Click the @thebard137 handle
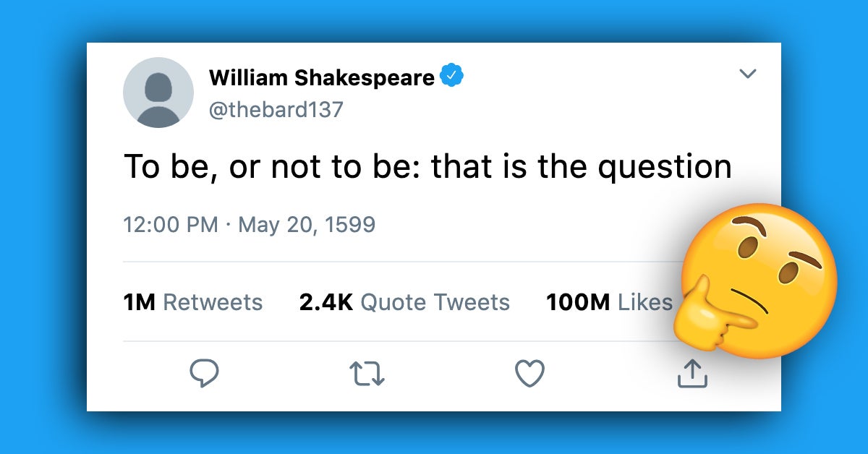This screenshot has height=454, width=868. (x=275, y=110)
